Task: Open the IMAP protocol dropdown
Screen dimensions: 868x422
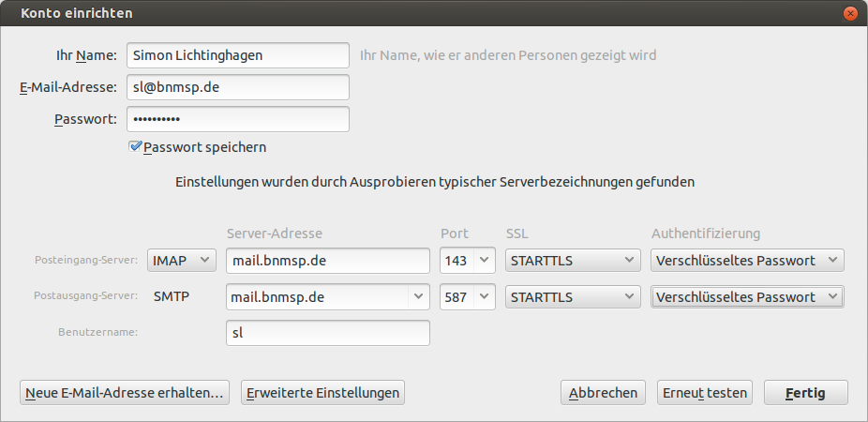Action: tap(182, 261)
